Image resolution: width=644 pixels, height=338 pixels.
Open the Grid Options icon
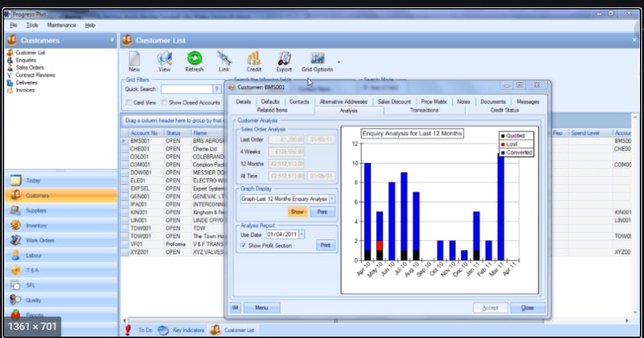(x=317, y=58)
